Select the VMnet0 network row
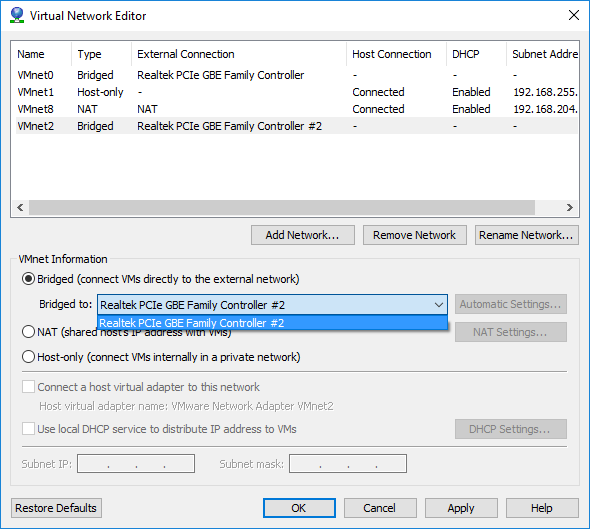Image resolution: width=590 pixels, height=529 pixels. pyautogui.click(x=296, y=75)
